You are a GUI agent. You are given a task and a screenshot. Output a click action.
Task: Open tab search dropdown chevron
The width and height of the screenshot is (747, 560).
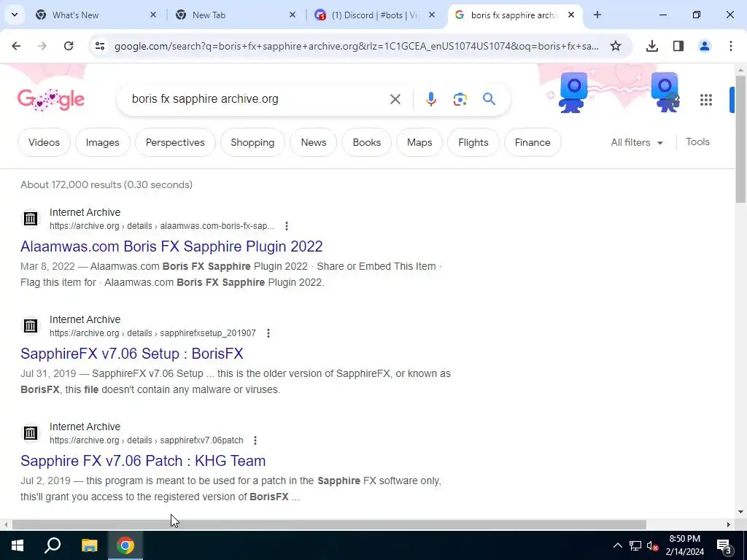click(15, 15)
